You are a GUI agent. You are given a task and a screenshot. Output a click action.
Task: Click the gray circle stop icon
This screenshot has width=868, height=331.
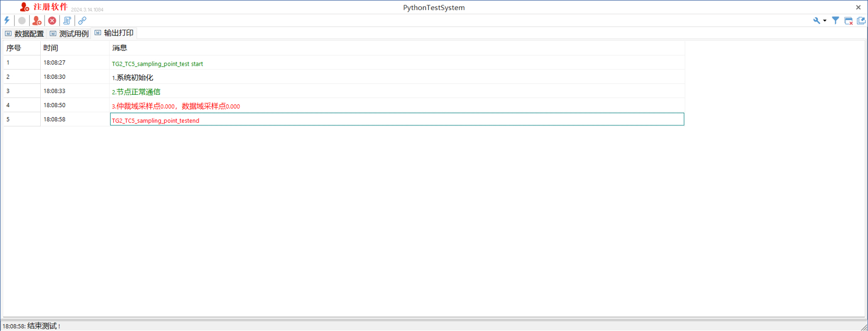pyautogui.click(x=22, y=21)
